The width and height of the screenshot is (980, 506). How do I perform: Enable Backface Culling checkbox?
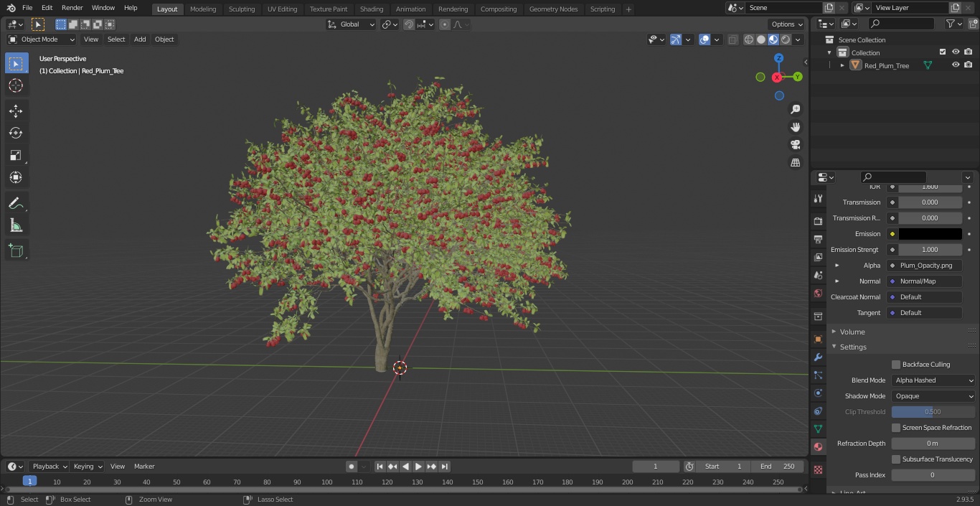click(896, 365)
